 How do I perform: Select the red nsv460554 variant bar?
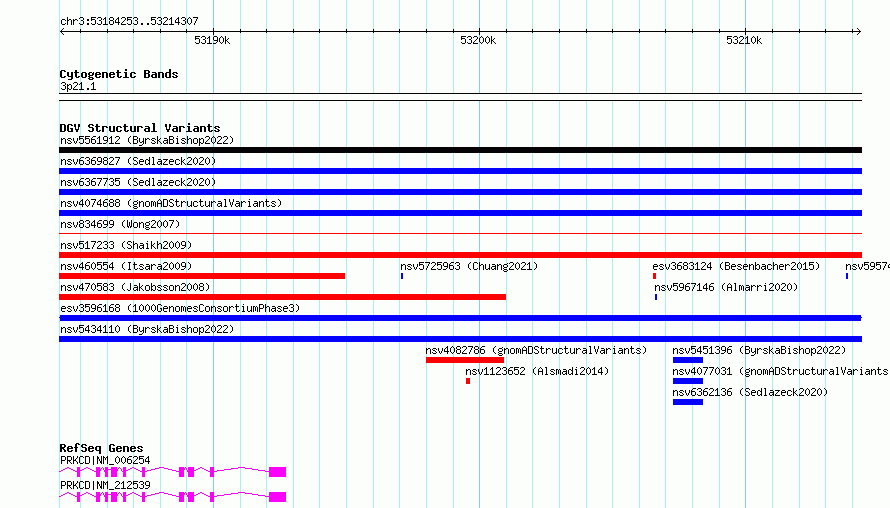coord(202,276)
